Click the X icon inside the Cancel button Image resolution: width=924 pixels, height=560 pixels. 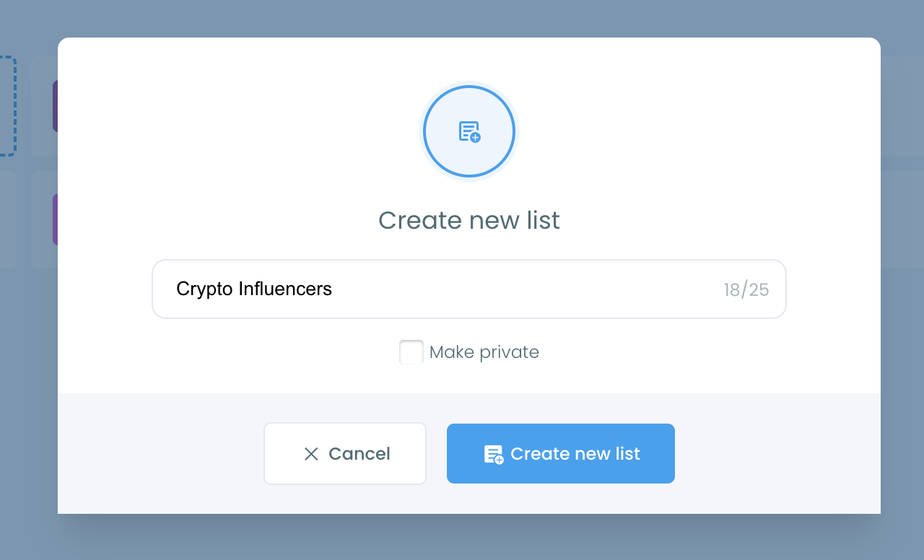[x=311, y=453]
